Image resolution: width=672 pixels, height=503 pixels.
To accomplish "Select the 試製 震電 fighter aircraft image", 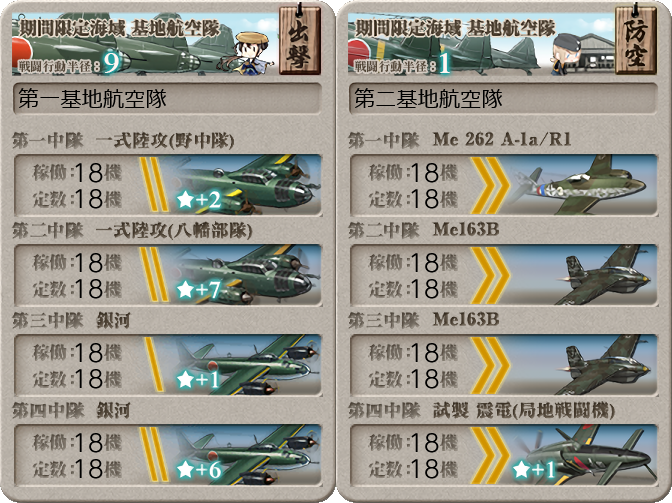I will (x=587, y=455).
